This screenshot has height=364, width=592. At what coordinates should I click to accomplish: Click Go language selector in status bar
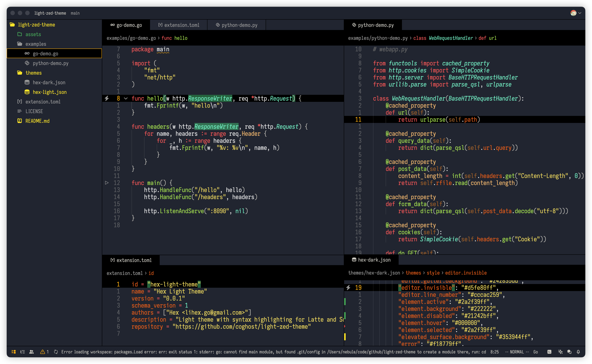pyautogui.click(x=535, y=352)
